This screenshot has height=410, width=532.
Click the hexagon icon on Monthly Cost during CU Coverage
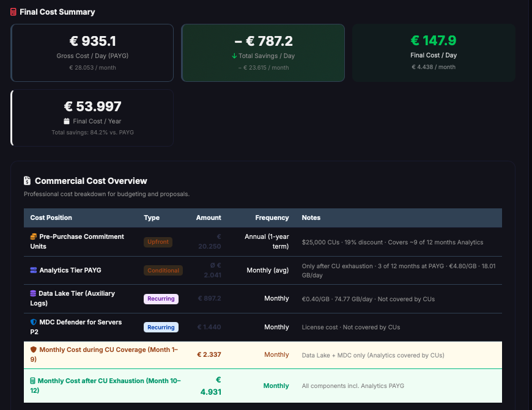point(34,350)
